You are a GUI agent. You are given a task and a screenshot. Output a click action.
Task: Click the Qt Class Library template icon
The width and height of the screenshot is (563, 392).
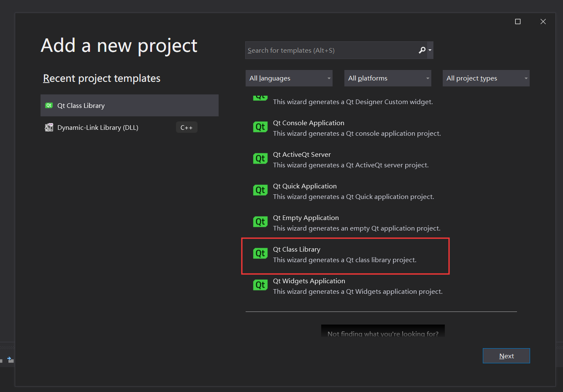pyautogui.click(x=260, y=253)
